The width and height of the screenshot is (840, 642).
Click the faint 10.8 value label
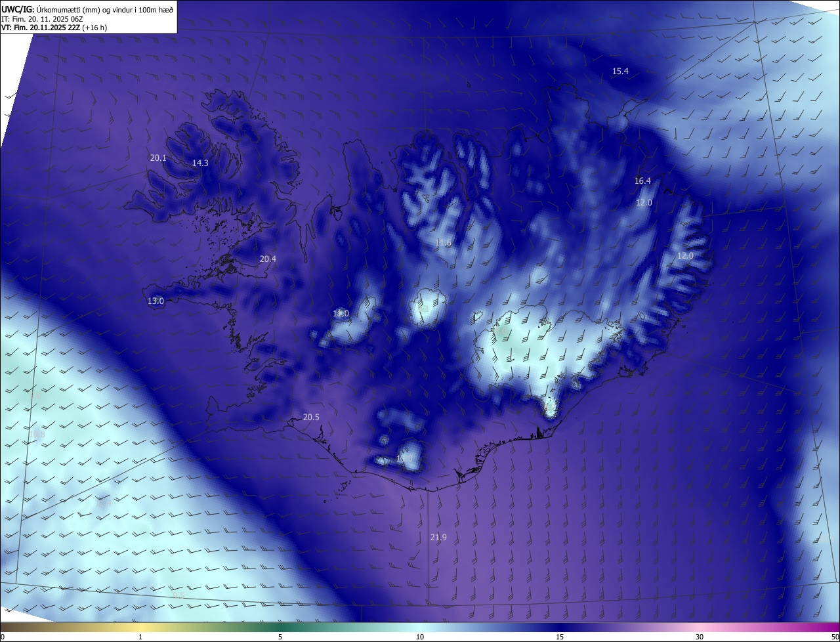[37, 434]
